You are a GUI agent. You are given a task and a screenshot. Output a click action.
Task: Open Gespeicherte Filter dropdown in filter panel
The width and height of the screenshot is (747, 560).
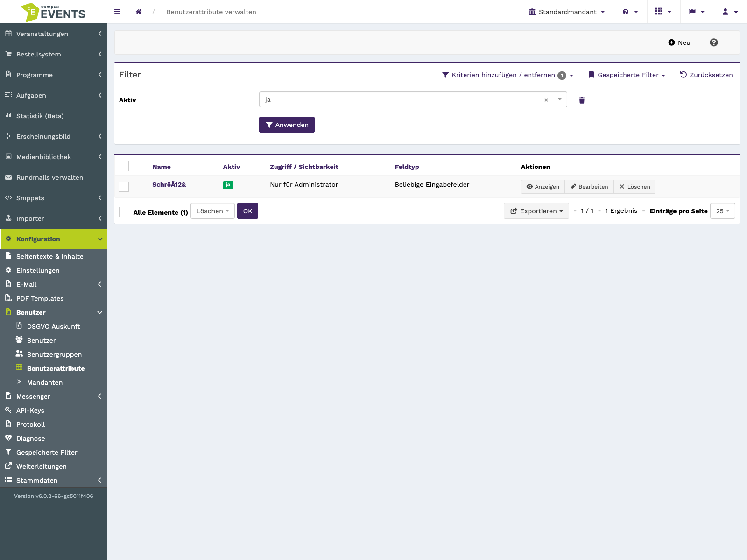627,75
